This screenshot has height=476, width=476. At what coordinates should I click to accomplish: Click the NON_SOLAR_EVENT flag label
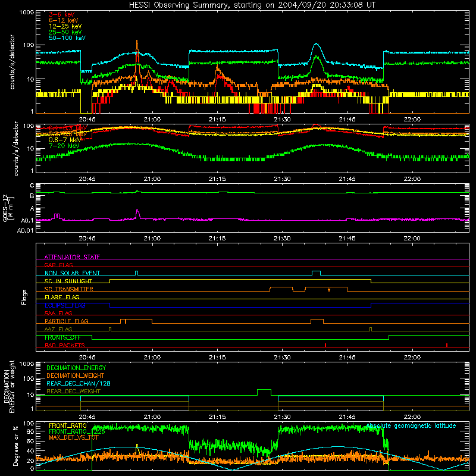click(72, 273)
